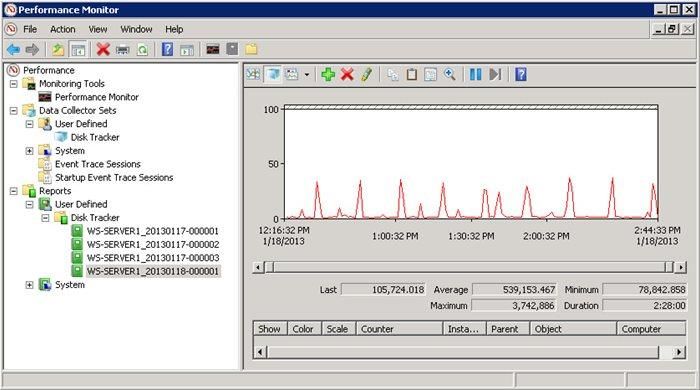Click the Show column header
The image size is (700, 390).
270,329
